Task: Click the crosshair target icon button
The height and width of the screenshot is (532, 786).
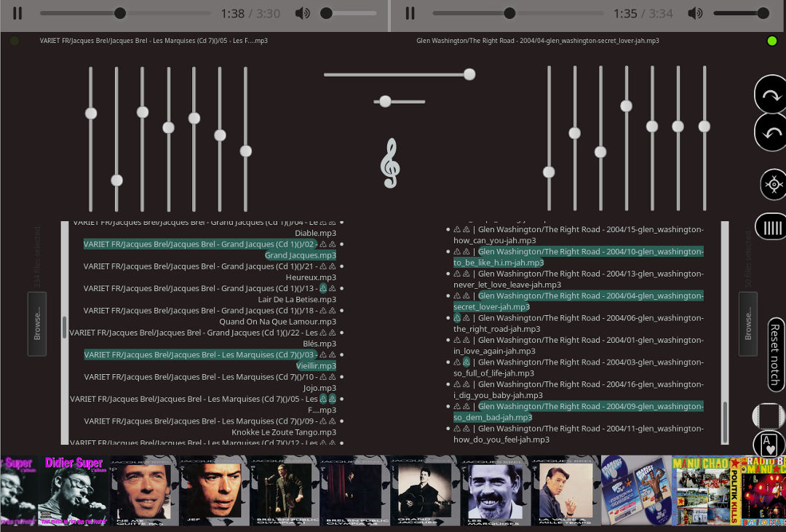Action: coord(774,185)
